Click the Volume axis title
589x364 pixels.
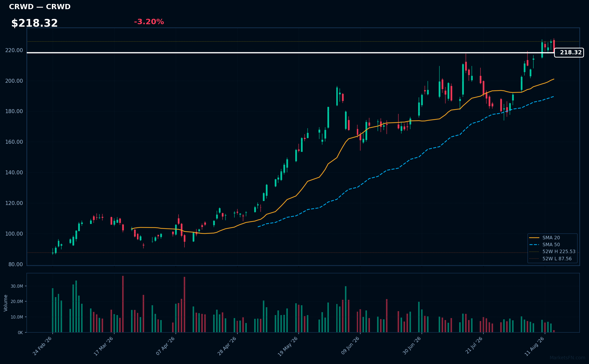(6, 303)
